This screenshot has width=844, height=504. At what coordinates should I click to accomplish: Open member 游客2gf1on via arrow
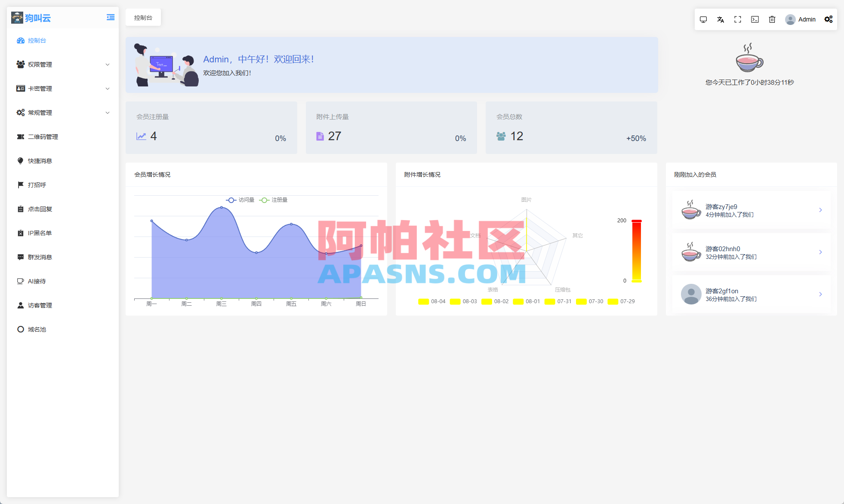tap(820, 295)
